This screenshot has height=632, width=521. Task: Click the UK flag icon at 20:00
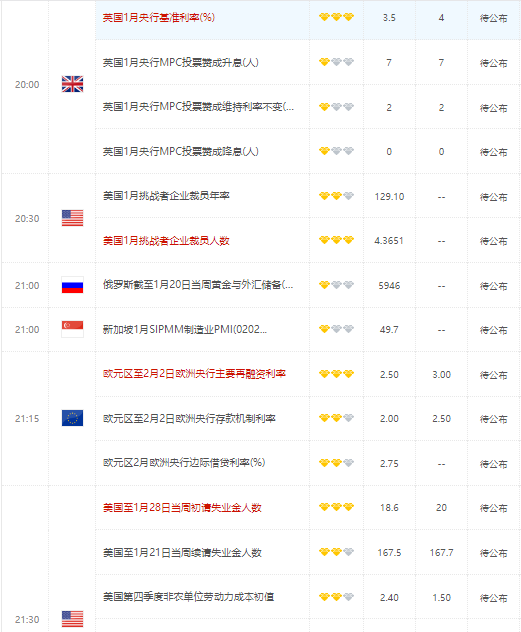pyautogui.click(x=73, y=84)
